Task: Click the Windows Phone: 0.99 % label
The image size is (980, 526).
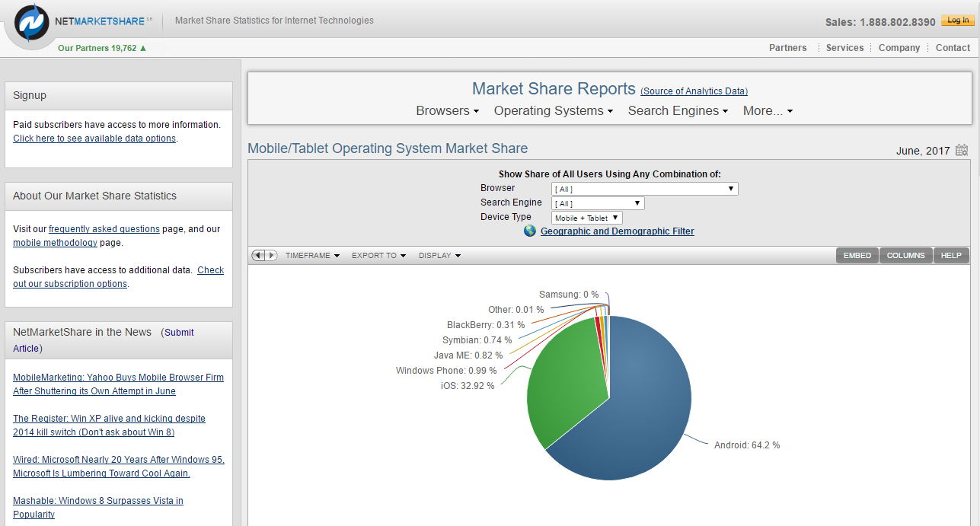Action: click(x=446, y=371)
